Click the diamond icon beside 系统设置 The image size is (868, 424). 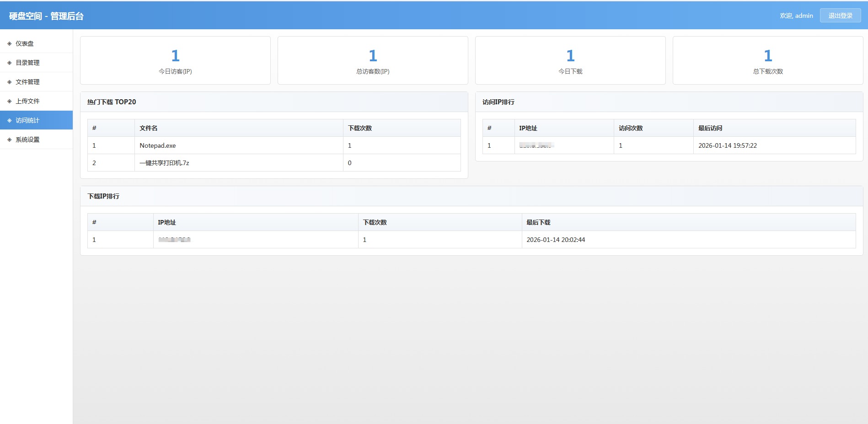(9, 140)
